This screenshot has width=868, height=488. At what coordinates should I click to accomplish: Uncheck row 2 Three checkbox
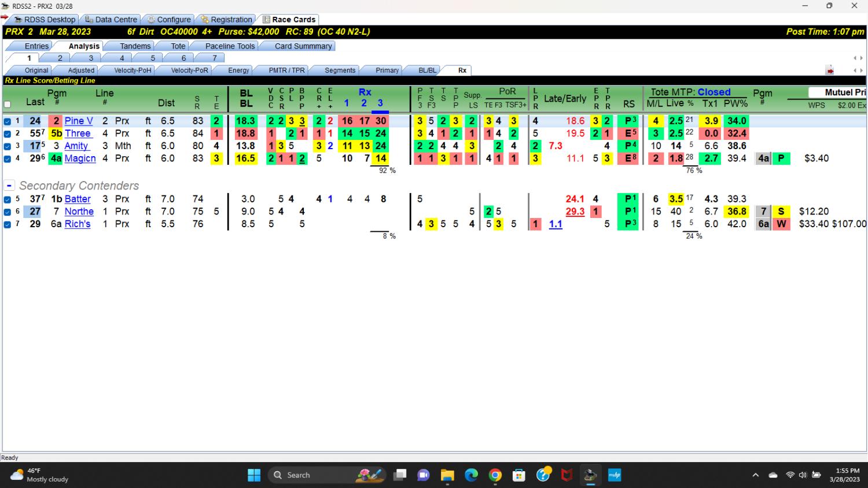[x=8, y=134]
